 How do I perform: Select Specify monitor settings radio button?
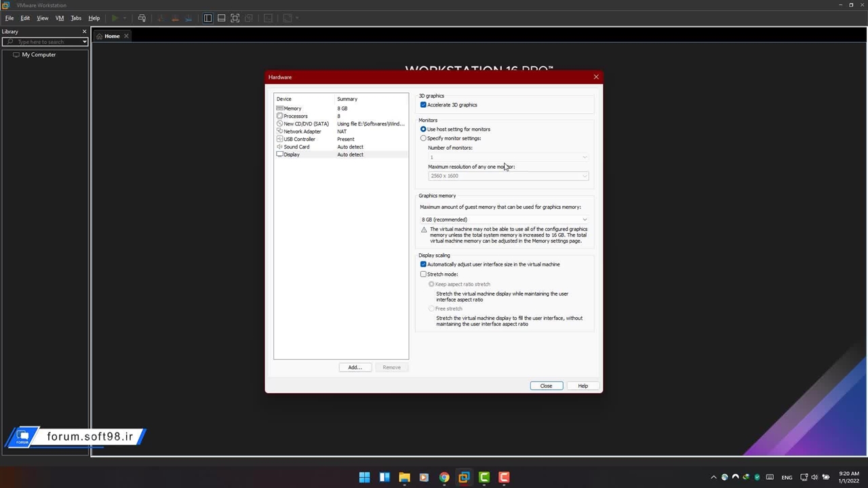pos(423,138)
